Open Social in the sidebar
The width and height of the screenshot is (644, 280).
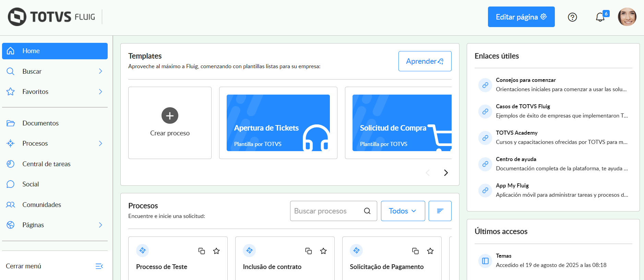click(x=55, y=184)
